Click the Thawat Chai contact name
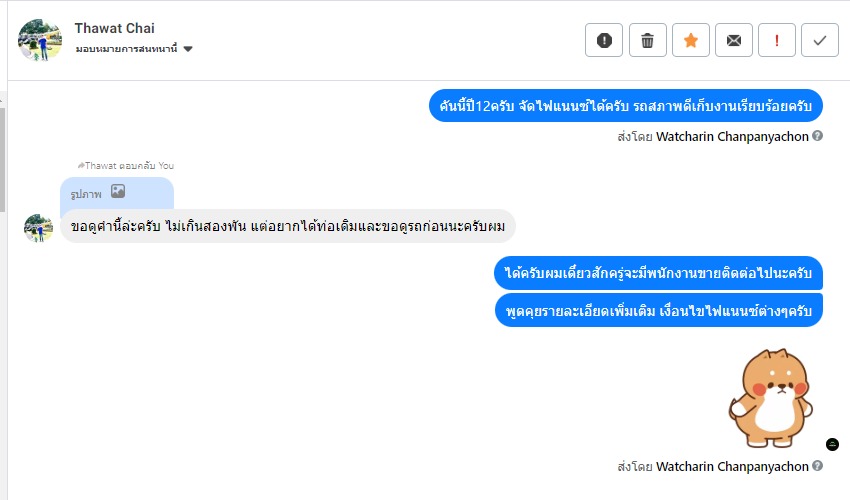 pos(115,28)
